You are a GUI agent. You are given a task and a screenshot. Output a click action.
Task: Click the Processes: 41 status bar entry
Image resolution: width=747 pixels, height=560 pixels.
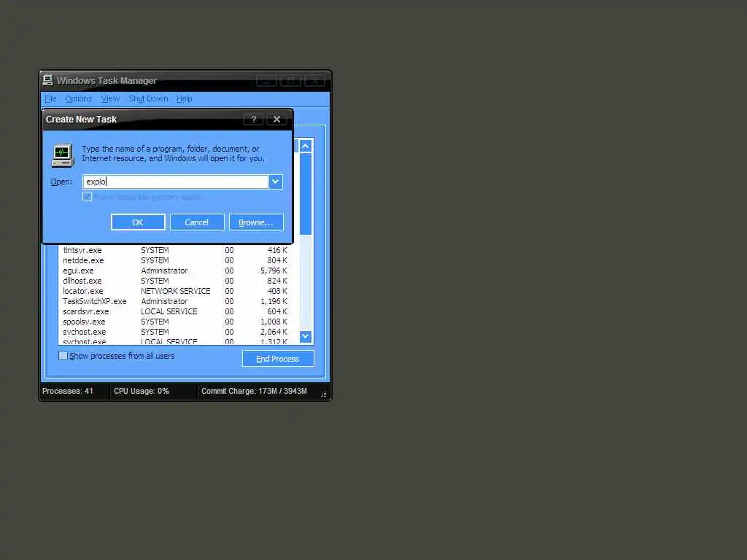[68, 391]
